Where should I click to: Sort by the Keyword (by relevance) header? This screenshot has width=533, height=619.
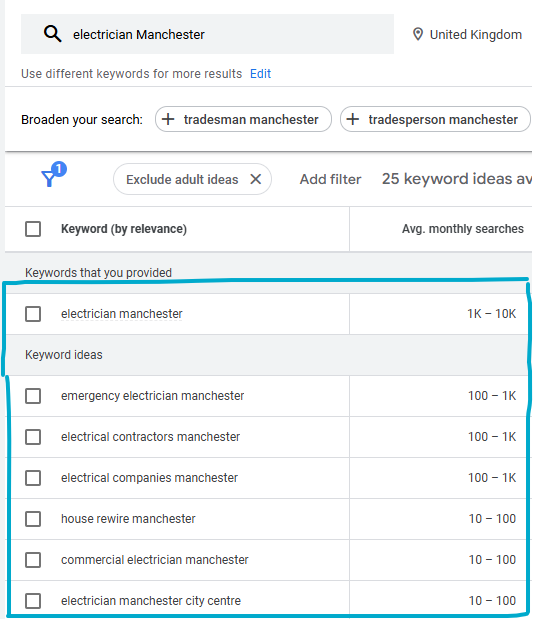(x=124, y=229)
